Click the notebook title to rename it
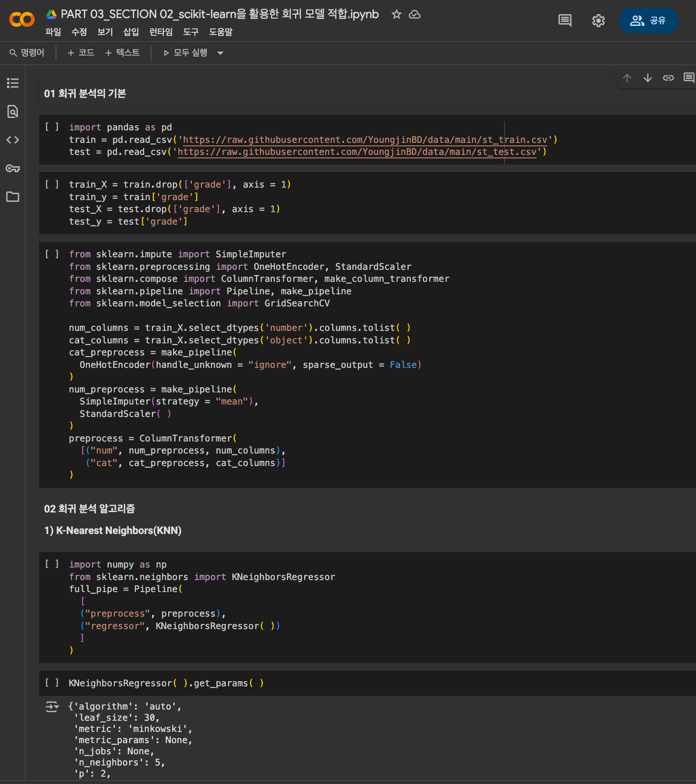The image size is (696, 784). [219, 14]
